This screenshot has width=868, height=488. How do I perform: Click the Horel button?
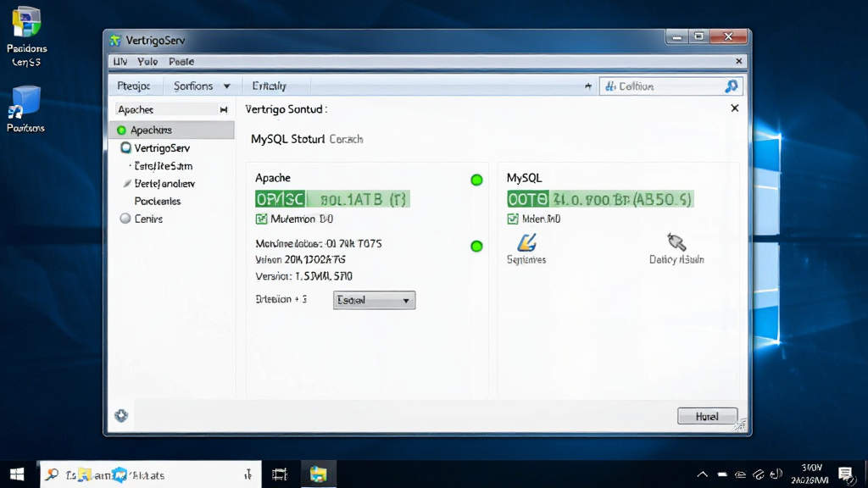point(707,416)
